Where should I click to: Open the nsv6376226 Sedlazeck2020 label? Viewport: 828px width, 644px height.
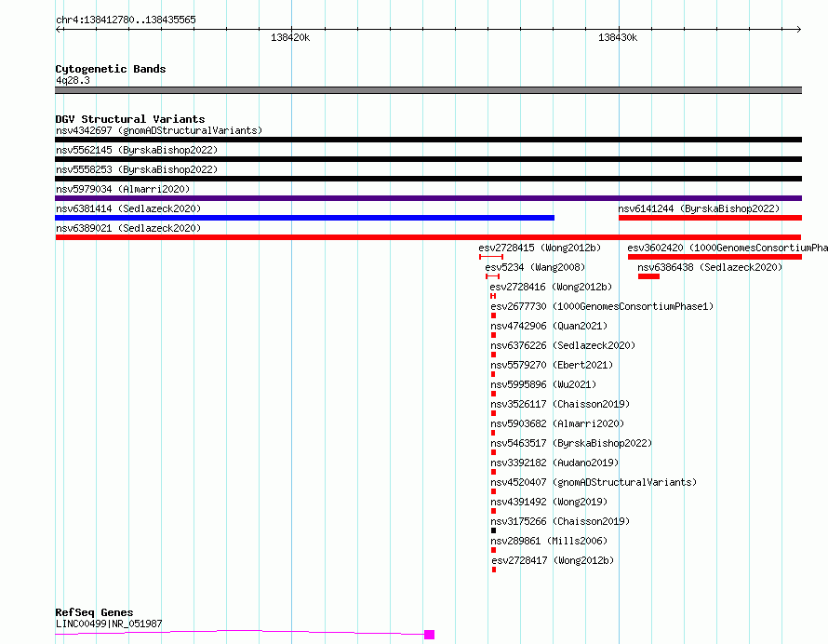point(563,345)
